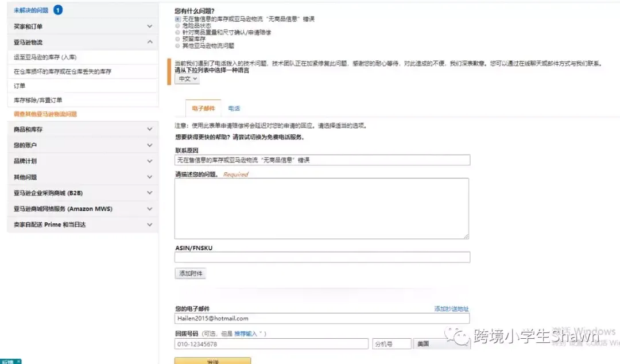
Task: Expand 亚马逊企业采购商城 (B2B) section
Action: click(x=83, y=193)
